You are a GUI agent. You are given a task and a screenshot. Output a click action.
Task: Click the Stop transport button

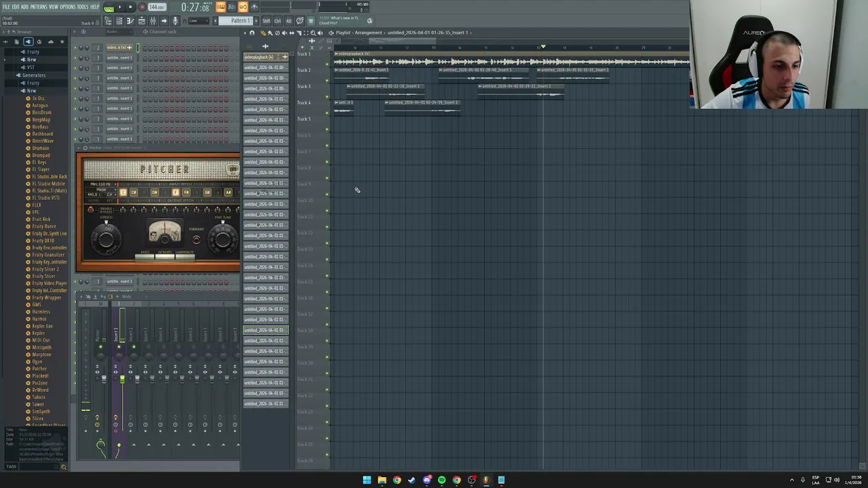(x=130, y=7)
